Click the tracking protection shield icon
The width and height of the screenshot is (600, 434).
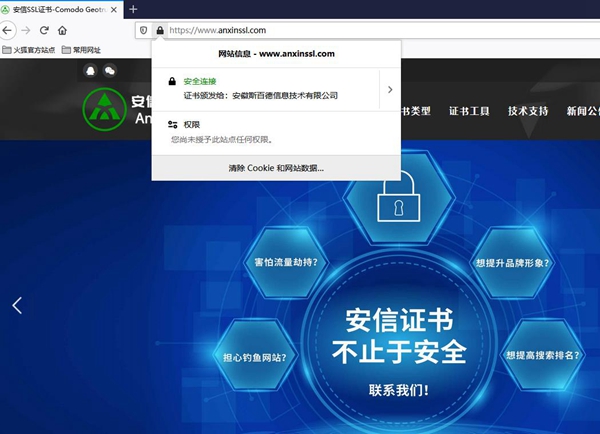click(x=144, y=30)
